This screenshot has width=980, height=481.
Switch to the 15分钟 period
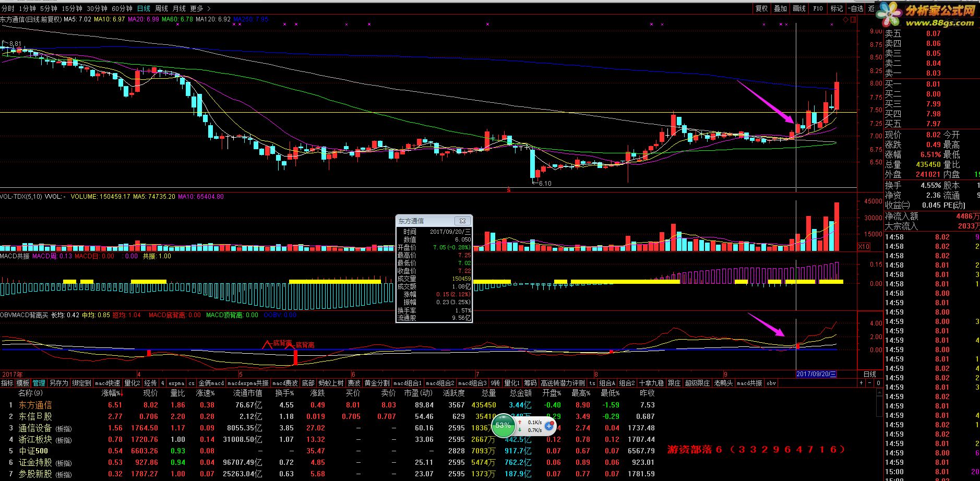72,8
